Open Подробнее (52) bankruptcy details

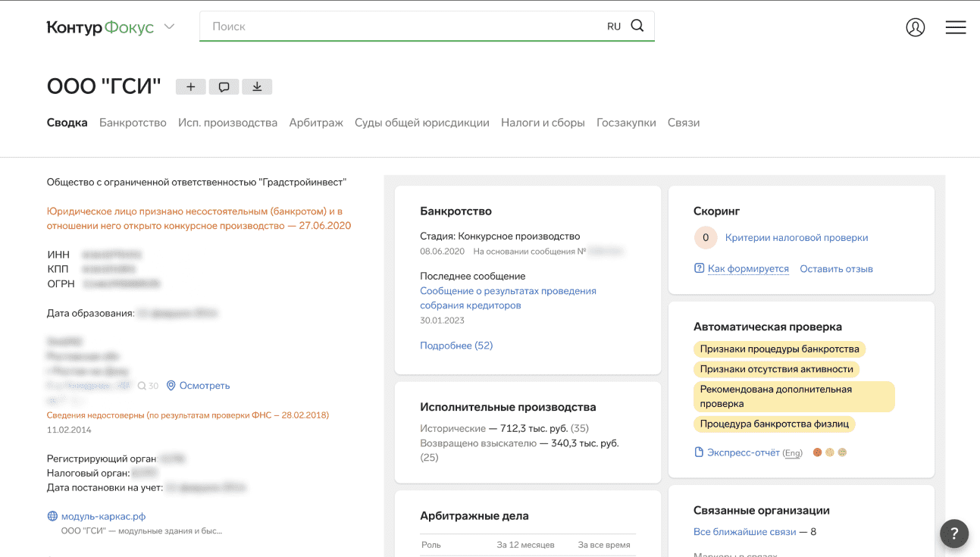point(456,346)
